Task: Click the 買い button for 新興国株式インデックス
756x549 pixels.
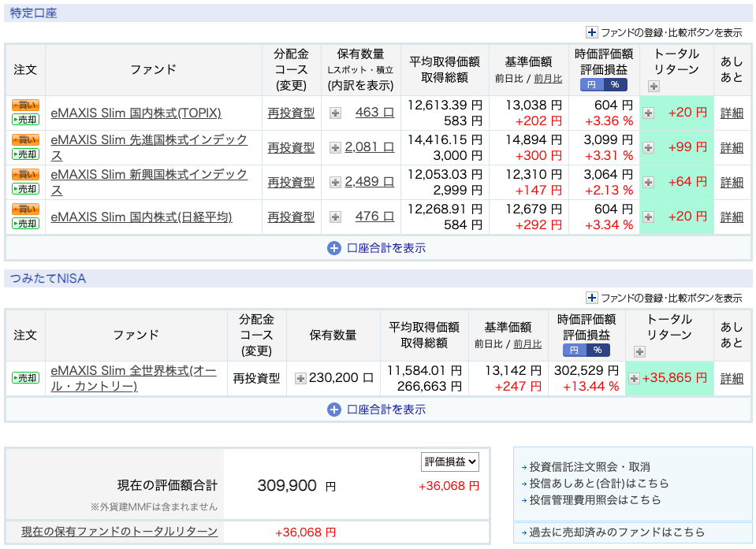Action: point(25,174)
